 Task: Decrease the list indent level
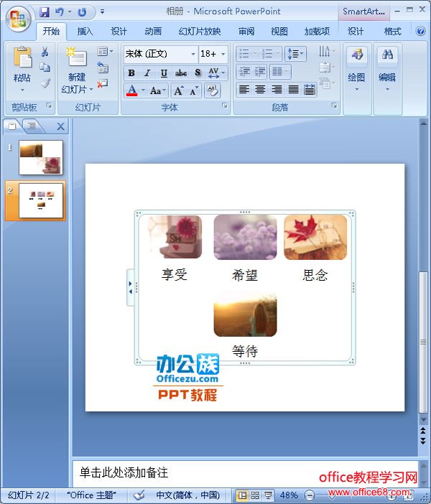244,71
